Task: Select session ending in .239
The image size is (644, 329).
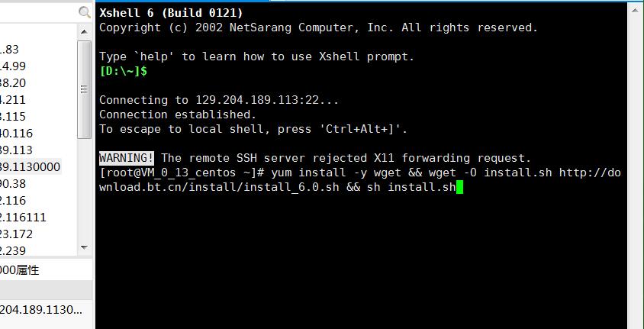Action: [x=13, y=250]
